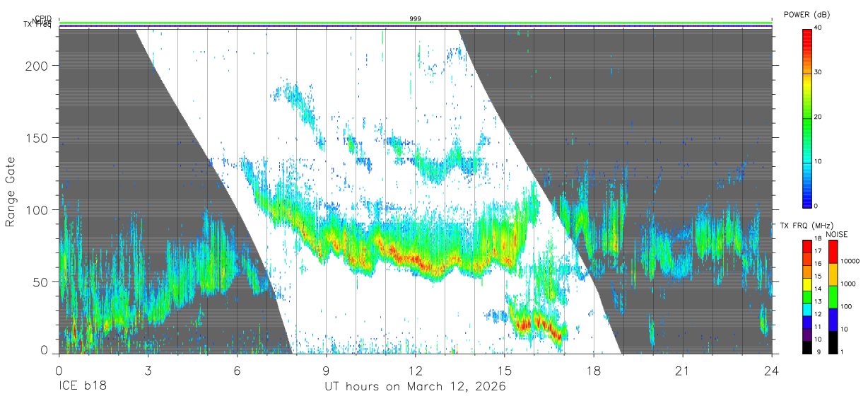Select the red NOISE legend swatch above 10000
Image resolution: width=868 pixels, height=401 pixels.
[x=833, y=251]
